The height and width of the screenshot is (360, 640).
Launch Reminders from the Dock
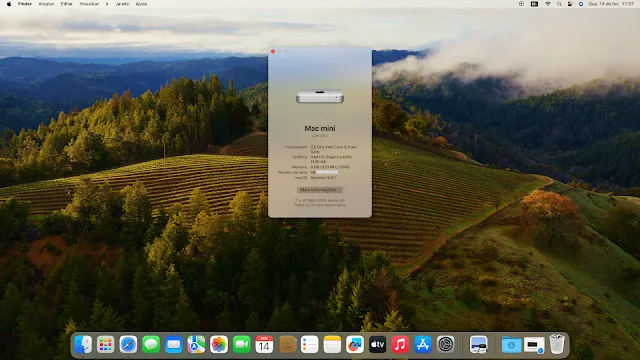309,344
